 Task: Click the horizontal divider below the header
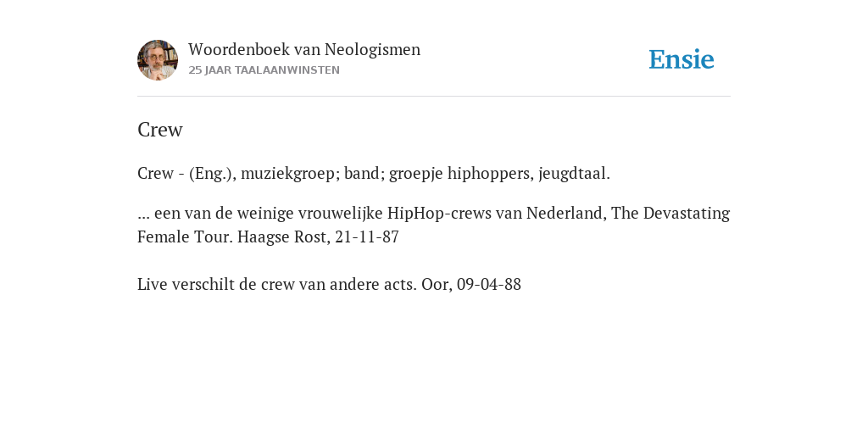[434, 97]
